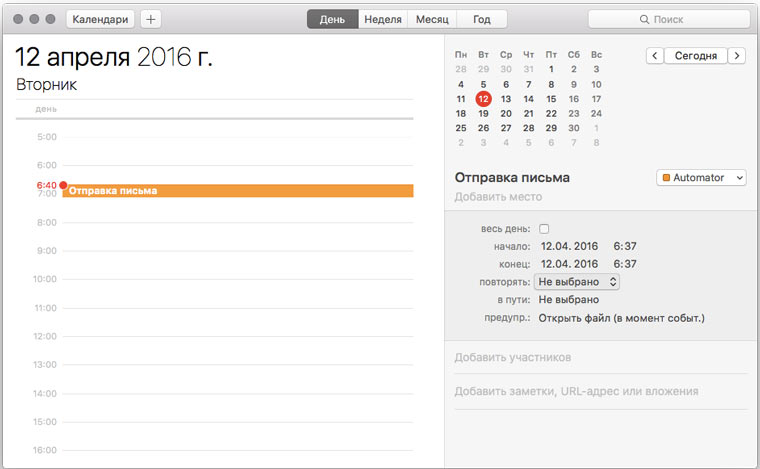The width and height of the screenshot is (760, 469).
Task: Select day 10 in mini calendar
Action: point(596,84)
